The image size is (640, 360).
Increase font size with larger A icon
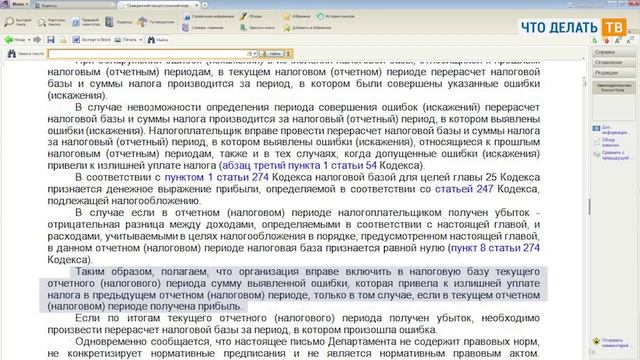618,41
